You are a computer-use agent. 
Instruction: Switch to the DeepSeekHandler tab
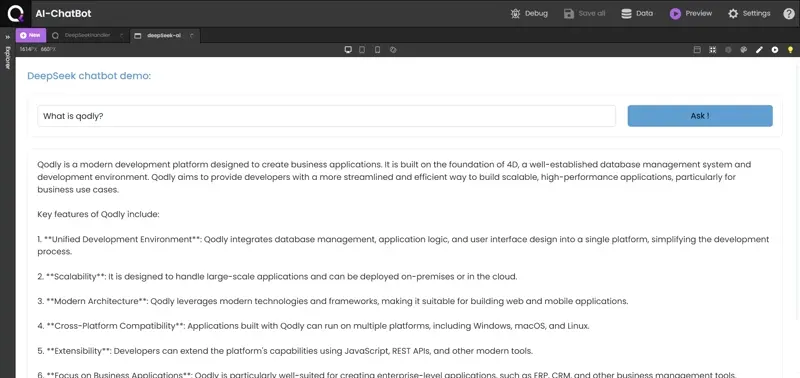[87, 35]
